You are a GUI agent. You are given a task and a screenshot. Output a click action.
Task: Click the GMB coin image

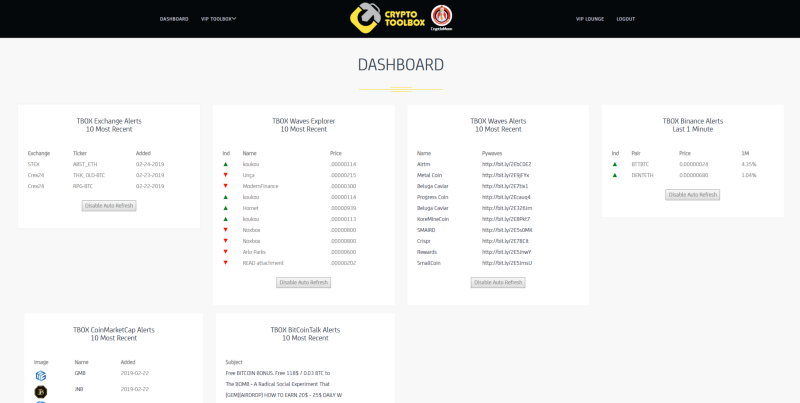coord(41,376)
